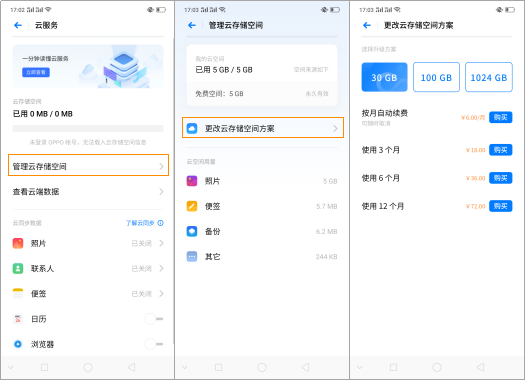Open the 一分钟读懂云服务 banner
This screenshot has height=381, width=526.
pos(88,66)
